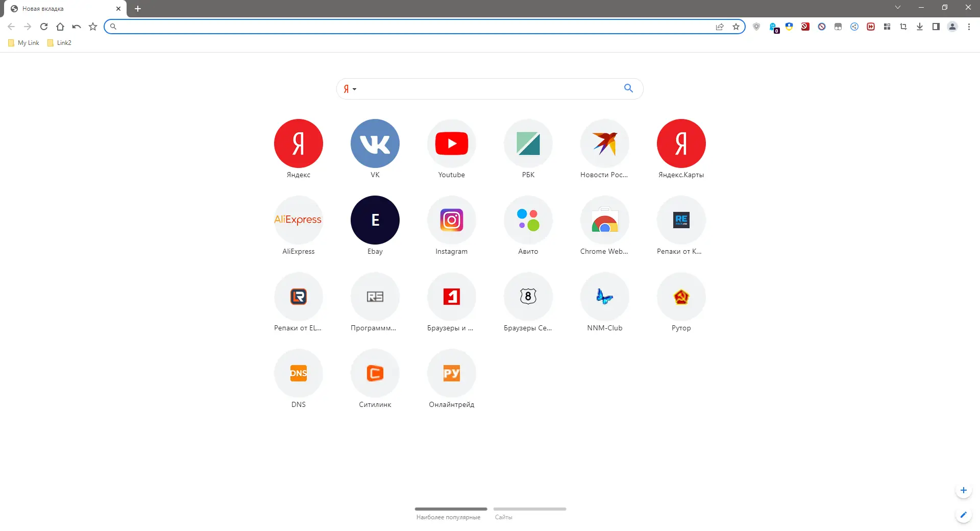Click the page indicator bar
980x531 pixels.
pos(451,509)
